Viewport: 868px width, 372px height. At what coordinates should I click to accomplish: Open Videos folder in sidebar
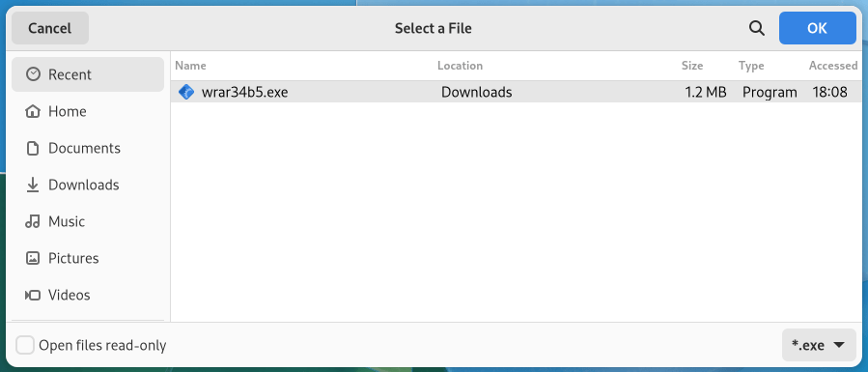88,295
